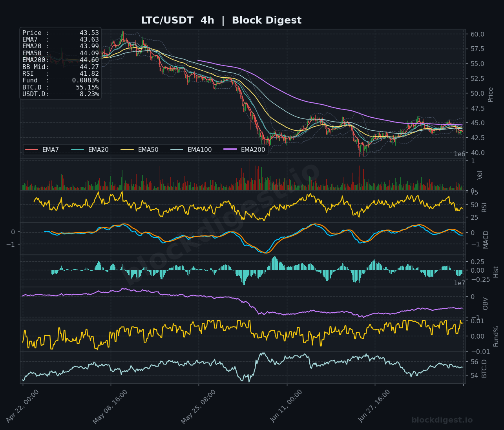The width and height of the screenshot is (504, 430).
Task: Select the BB Mid value 44.27
Action: (89, 67)
